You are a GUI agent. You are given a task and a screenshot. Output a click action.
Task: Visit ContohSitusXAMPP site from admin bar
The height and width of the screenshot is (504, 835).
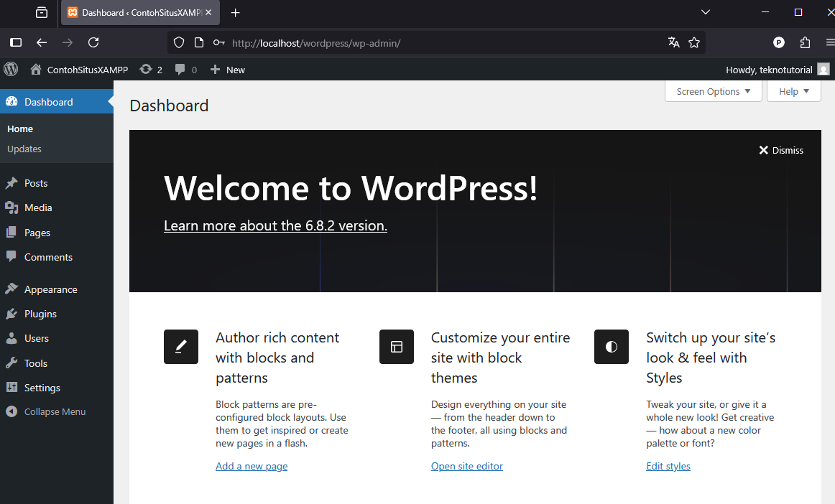click(79, 70)
